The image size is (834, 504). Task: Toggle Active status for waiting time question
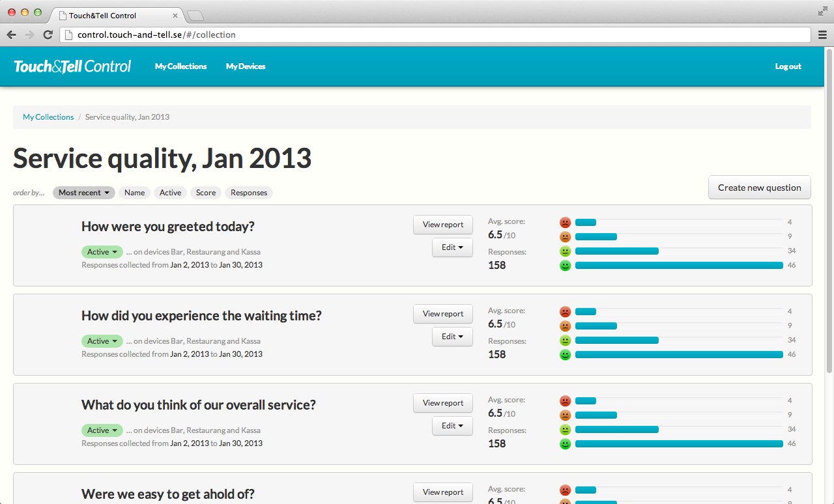[102, 341]
